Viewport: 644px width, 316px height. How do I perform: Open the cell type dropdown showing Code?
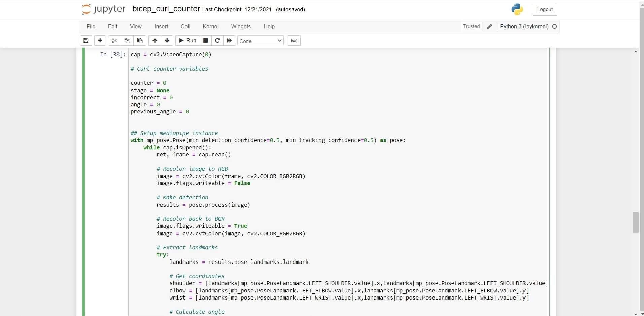(x=260, y=41)
